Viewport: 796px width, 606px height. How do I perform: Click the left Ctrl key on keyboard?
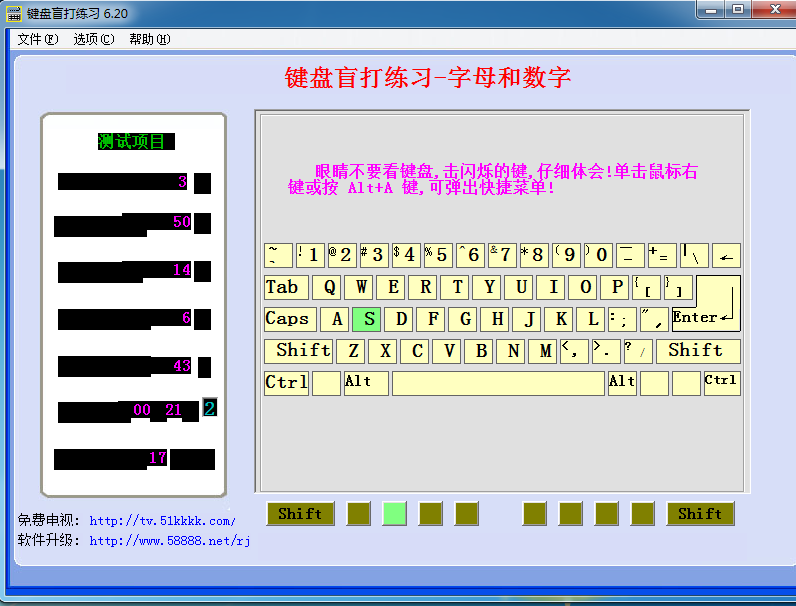(x=286, y=383)
